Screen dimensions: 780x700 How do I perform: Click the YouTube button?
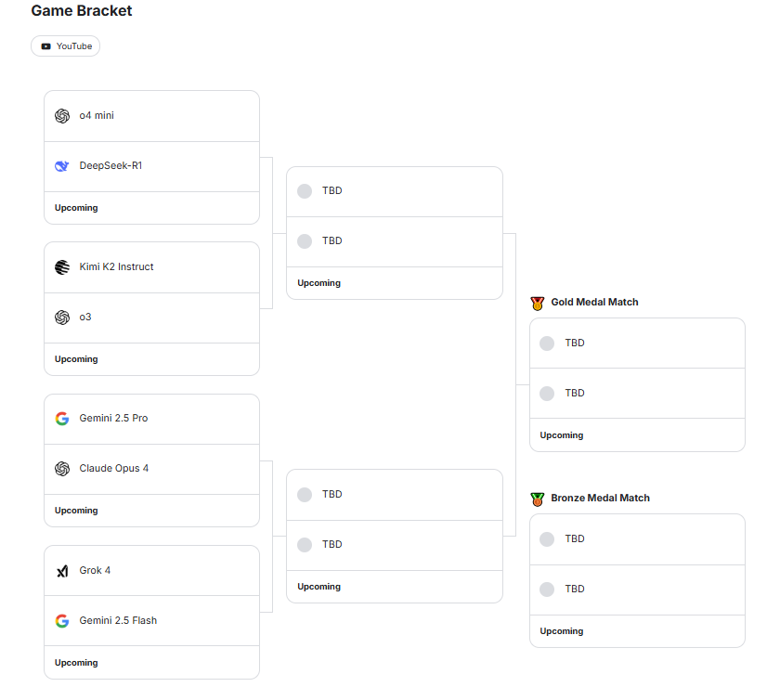[65, 45]
